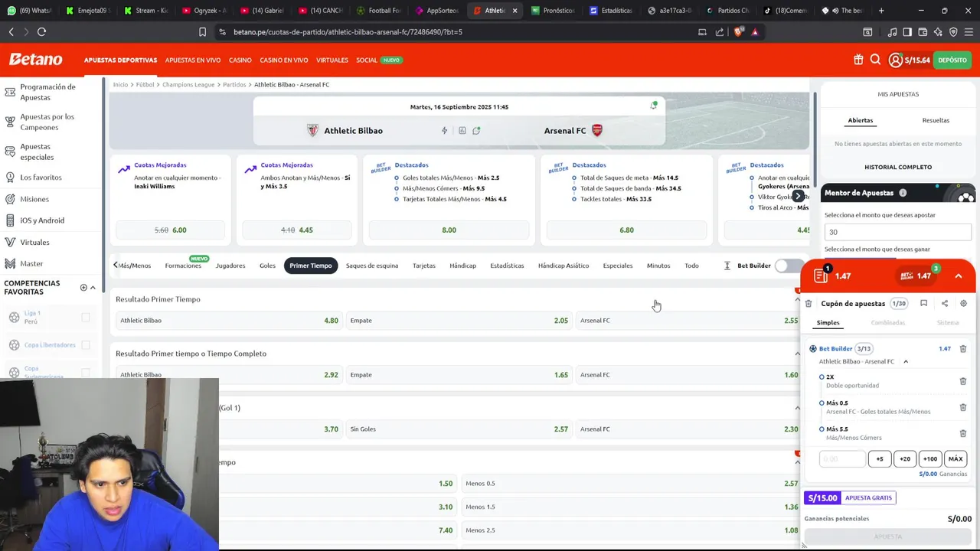Check the Copa Libertadores favorite checkbox
980x551 pixels.
coord(86,345)
